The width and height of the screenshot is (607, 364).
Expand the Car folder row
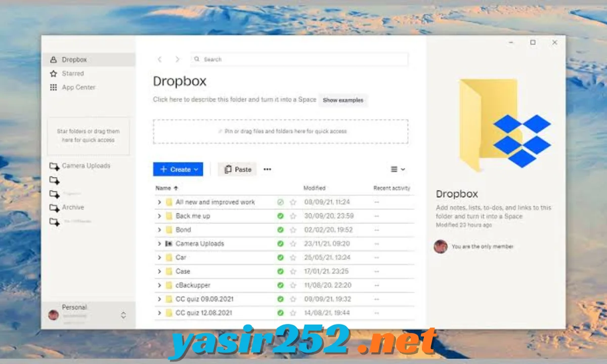click(x=159, y=257)
